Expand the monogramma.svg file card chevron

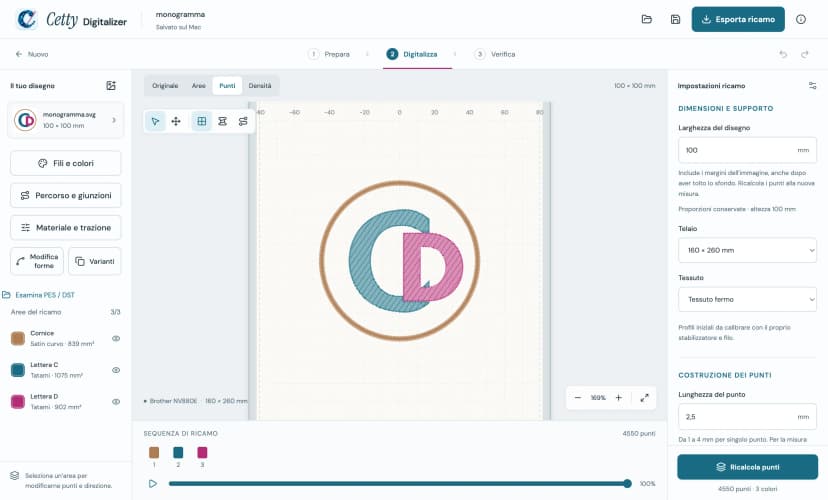(114, 120)
